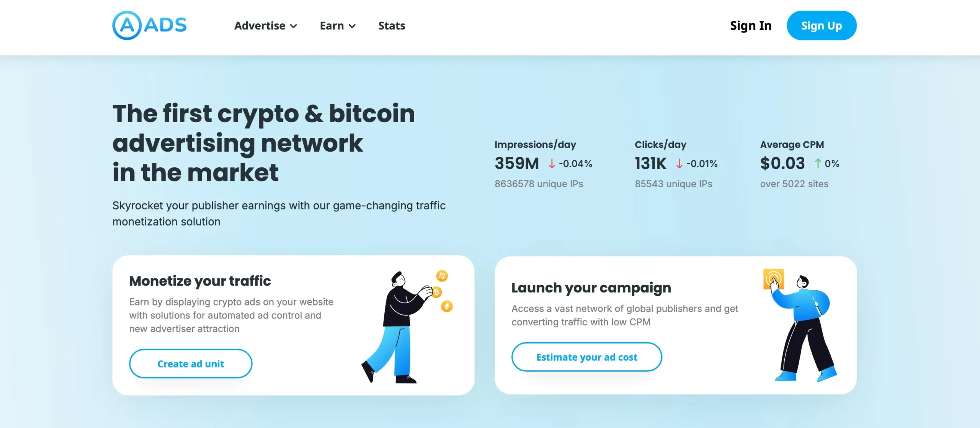The image size is (980, 428).
Task: Click the red down arrow beside Impressions
Action: point(552,164)
